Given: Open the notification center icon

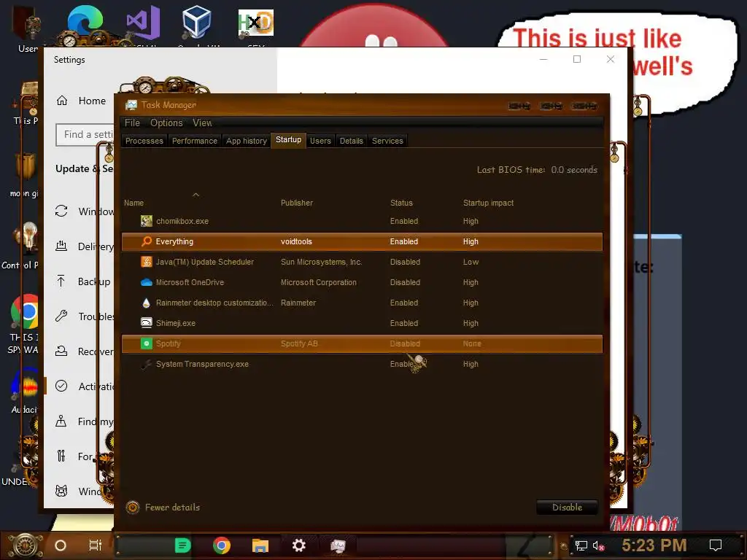Looking at the screenshot, I should (716, 545).
